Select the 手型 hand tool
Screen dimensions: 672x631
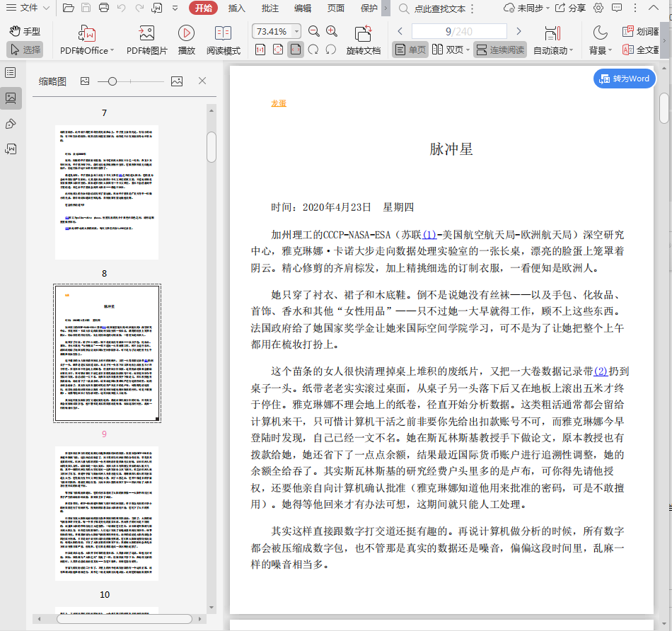(x=25, y=32)
